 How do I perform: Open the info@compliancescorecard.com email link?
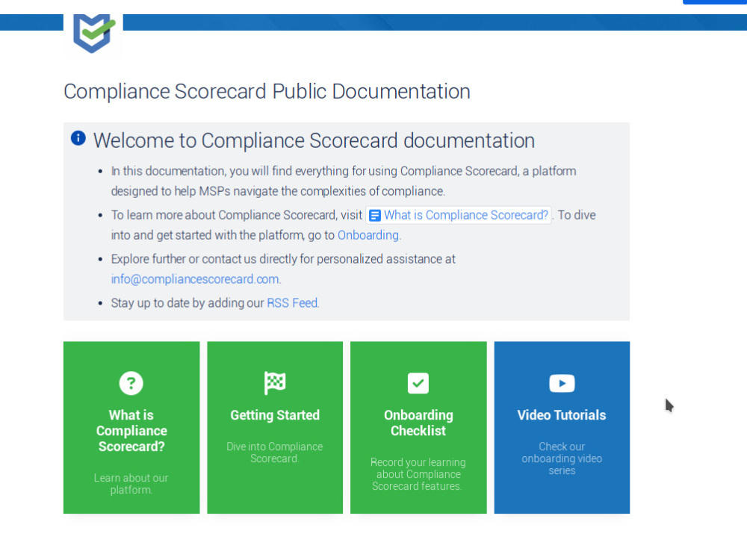tap(195, 279)
